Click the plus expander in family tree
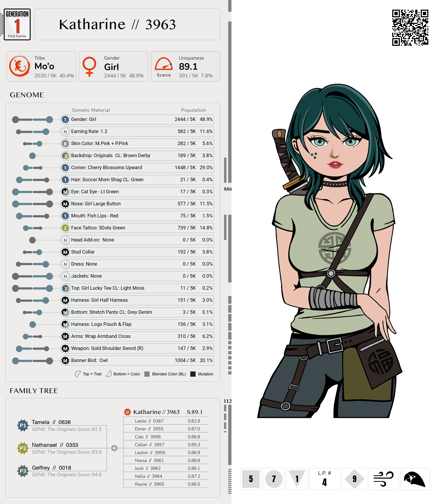 pyautogui.click(x=114, y=448)
